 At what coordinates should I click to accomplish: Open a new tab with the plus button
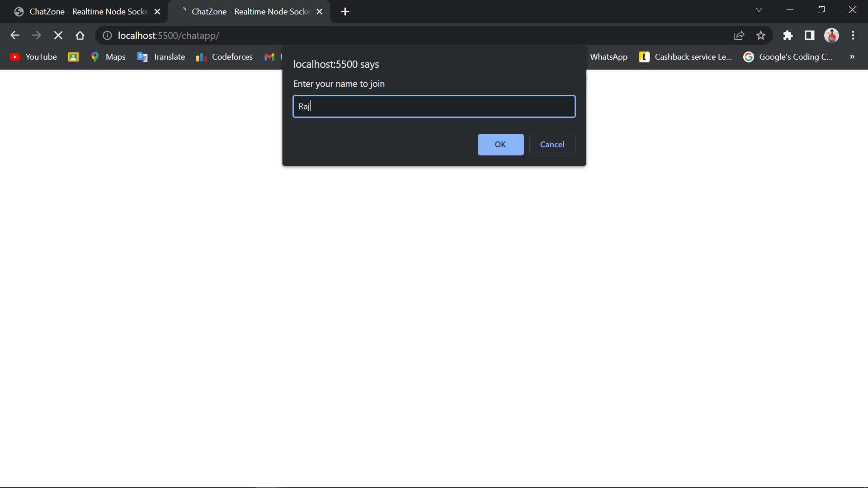pyautogui.click(x=345, y=11)
